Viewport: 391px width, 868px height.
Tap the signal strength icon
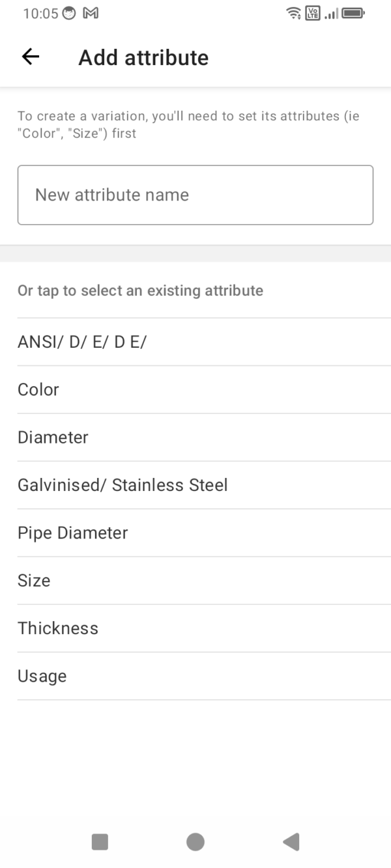coord(332,13)
